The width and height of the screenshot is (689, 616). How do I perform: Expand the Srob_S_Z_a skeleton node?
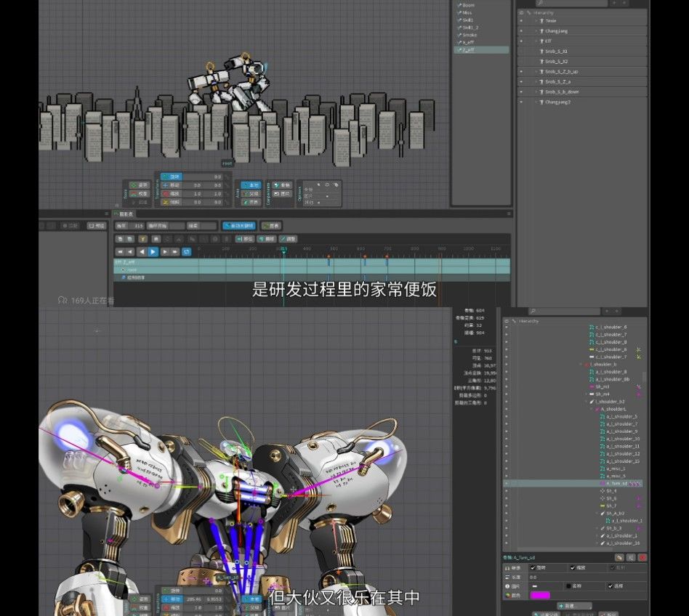pos(536,81)
